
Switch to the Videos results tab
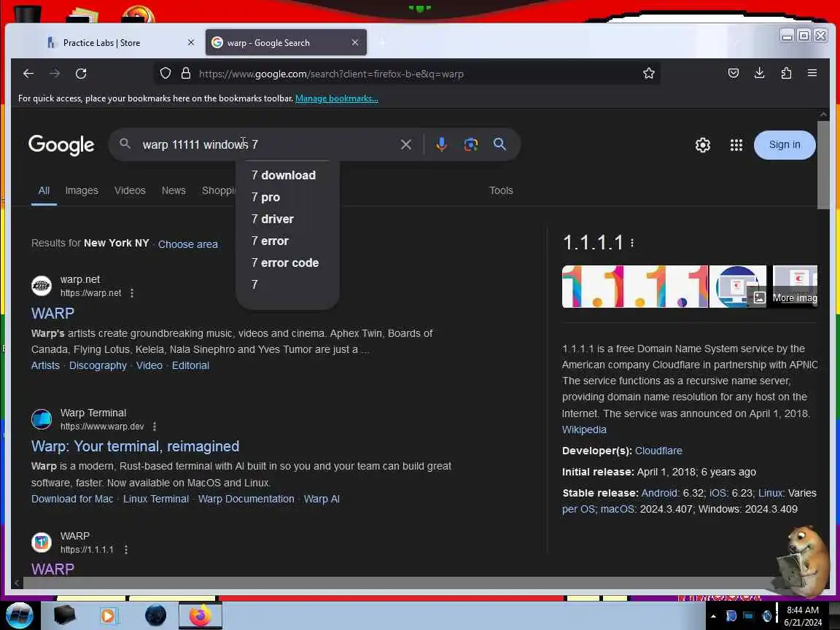130,191
